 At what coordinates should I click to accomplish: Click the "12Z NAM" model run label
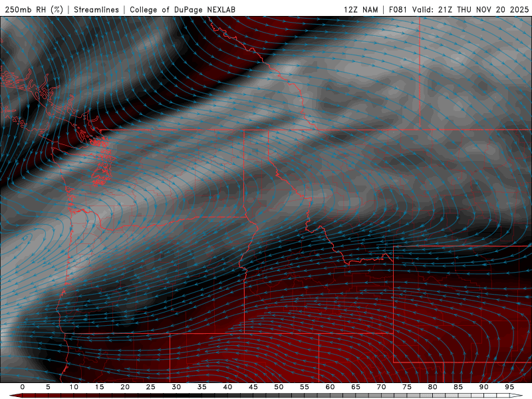360,9
